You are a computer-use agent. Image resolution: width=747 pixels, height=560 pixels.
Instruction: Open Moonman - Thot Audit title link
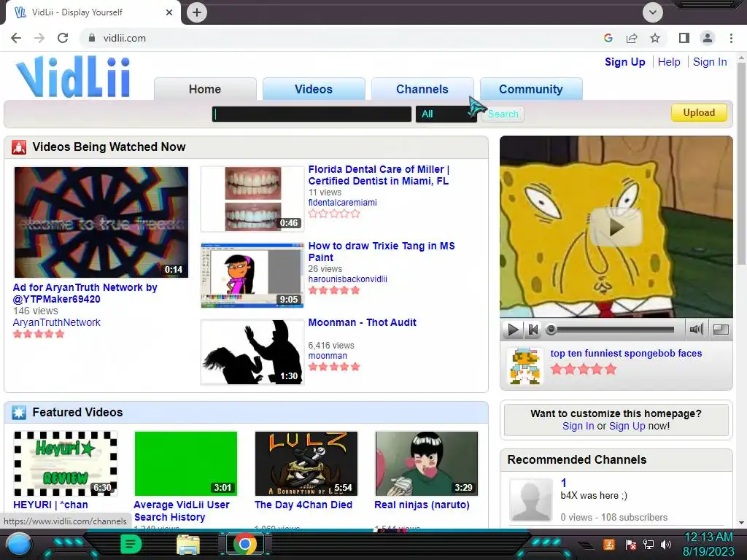(x=362, y=322)
